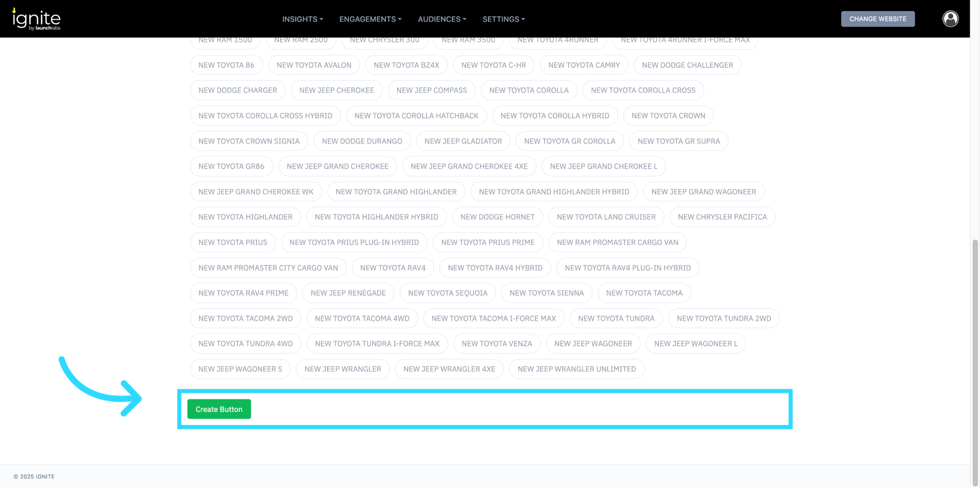Toggle the New Toyota Camry chip
The height and width of the screenshot is (488, 980).
584,65
